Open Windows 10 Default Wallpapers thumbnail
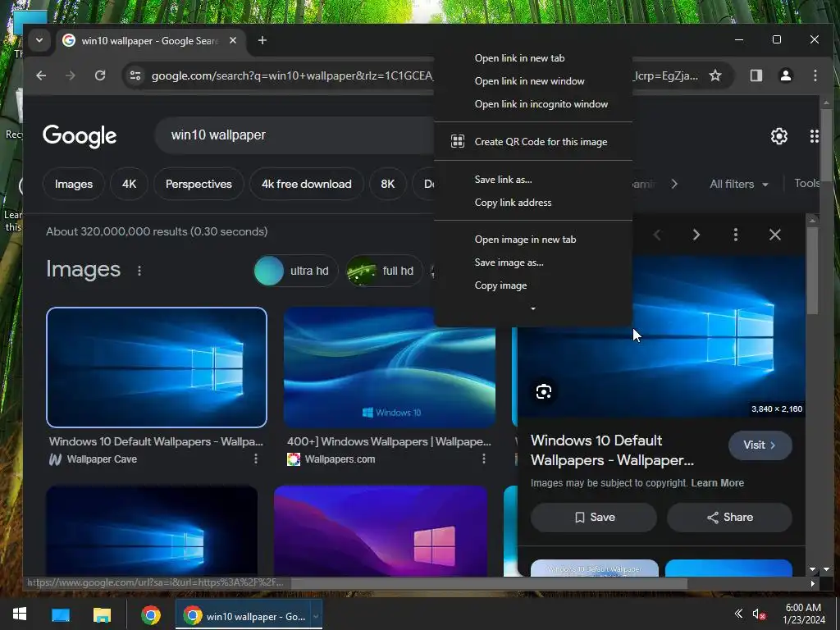The height and width of the screenshot is (630, 840). coord(157,367)
